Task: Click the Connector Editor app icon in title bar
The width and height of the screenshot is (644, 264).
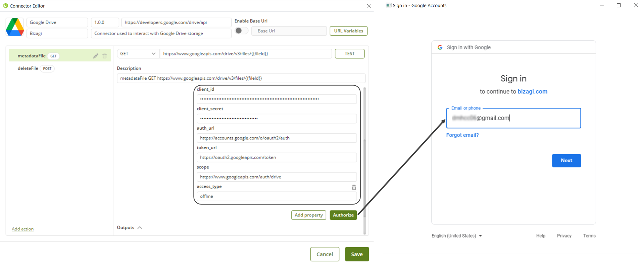Action: pos(5,6)
